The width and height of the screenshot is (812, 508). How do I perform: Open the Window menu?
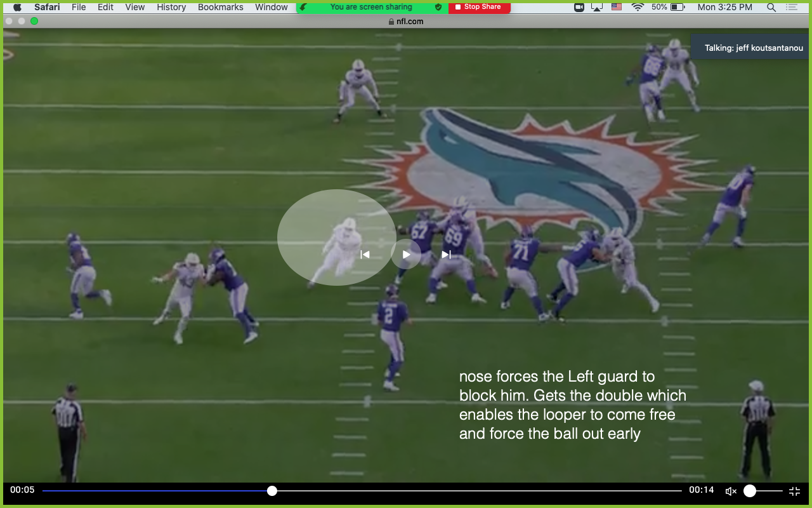pos(272,7)
